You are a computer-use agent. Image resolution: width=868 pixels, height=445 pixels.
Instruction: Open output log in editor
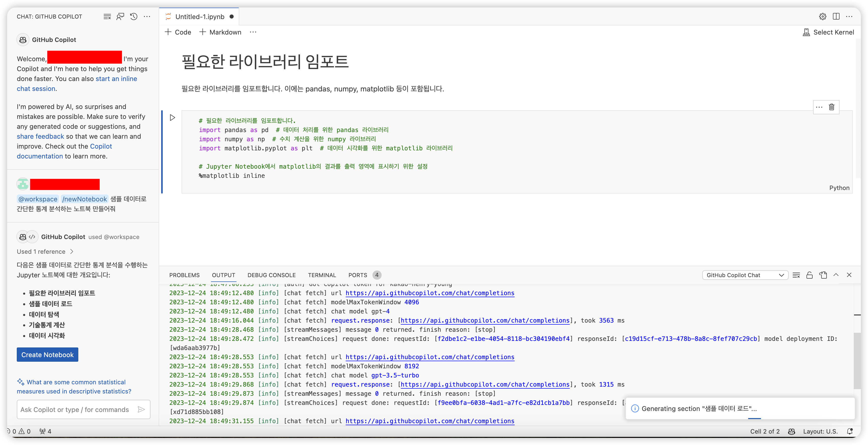point(823,275)
